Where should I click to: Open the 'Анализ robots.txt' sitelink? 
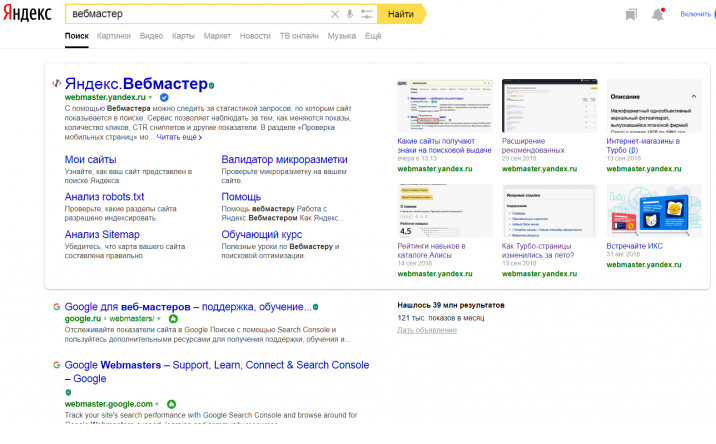coord(105,197)
